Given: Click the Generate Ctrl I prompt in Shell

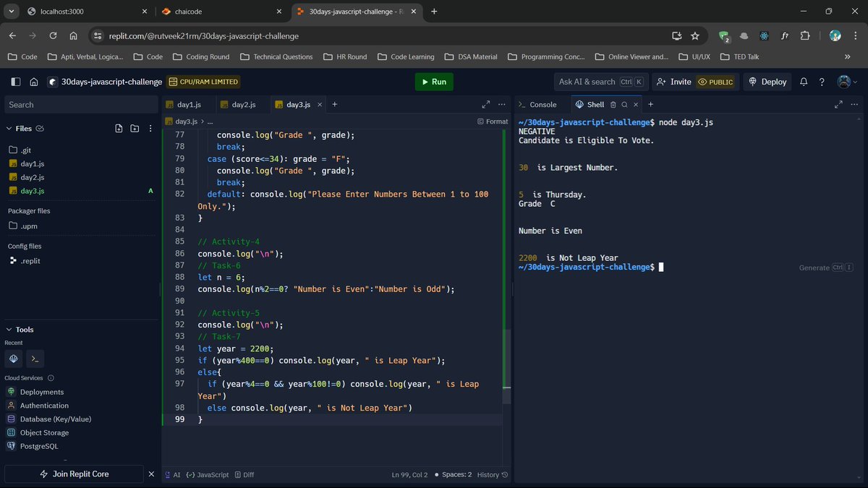Looking at the screenshot, I should (x=826, y=267).
